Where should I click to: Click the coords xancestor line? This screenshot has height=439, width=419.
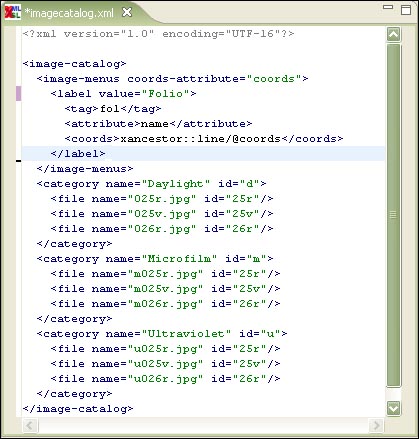[x=204, y=139]
